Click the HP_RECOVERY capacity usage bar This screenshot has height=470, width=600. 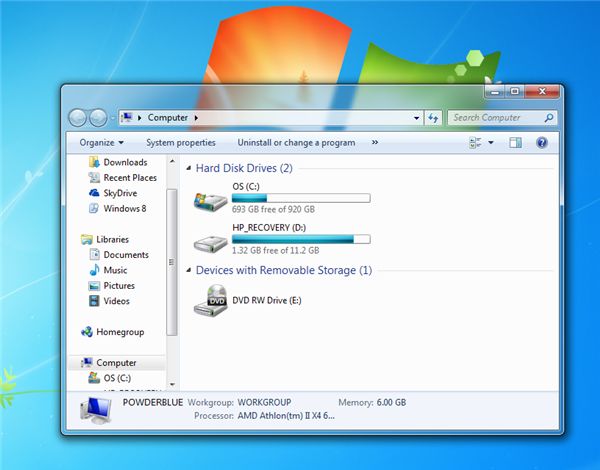tap(301, 240)
